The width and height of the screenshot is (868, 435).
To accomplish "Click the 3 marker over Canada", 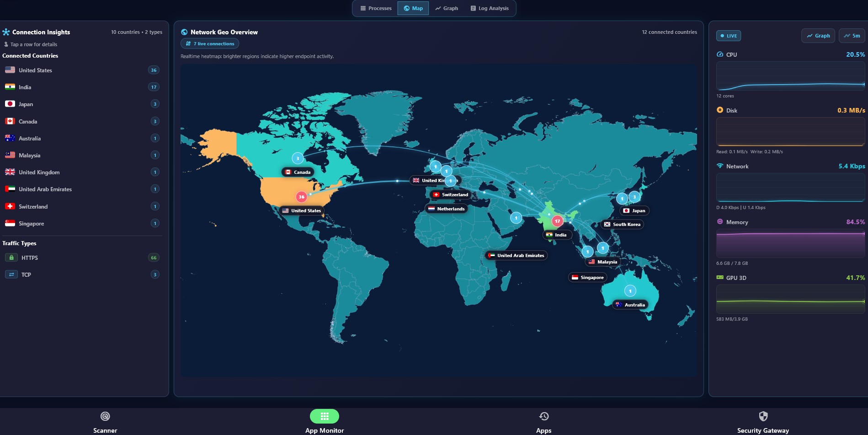I will (x=298, y=158).
